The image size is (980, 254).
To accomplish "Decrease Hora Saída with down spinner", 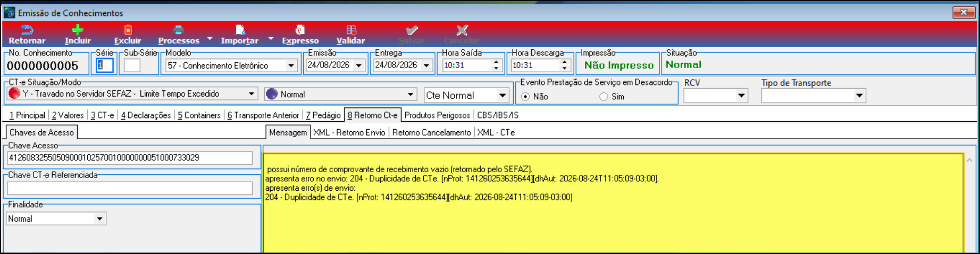I will tap(496, 69).
